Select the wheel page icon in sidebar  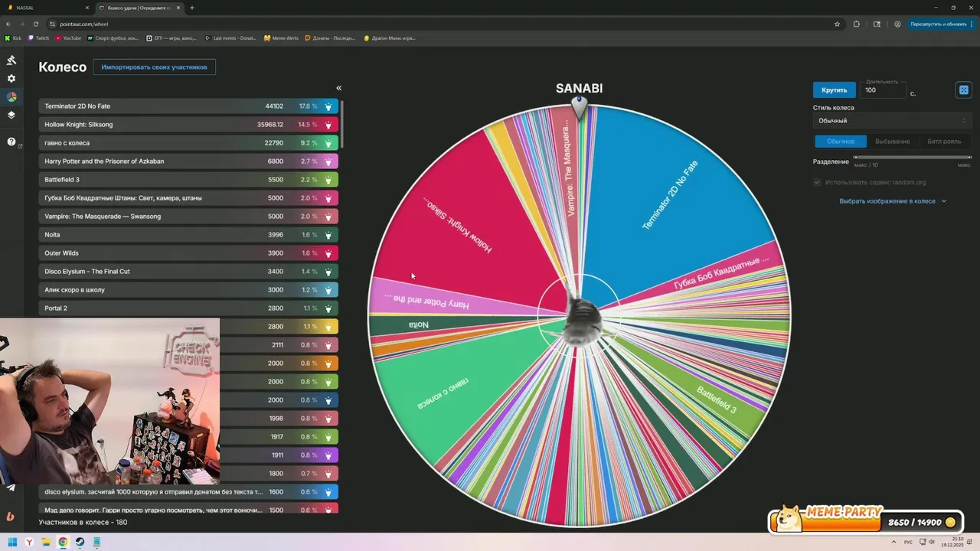(11, 97)
